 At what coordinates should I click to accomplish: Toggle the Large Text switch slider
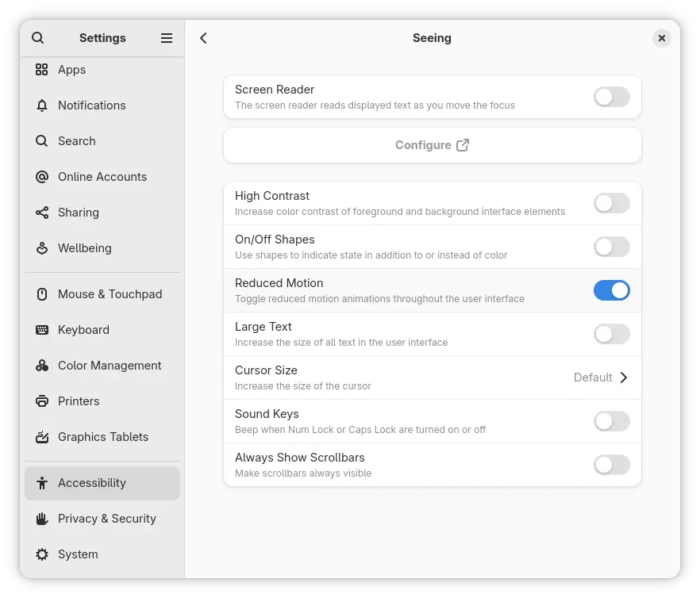pos(611,334)
